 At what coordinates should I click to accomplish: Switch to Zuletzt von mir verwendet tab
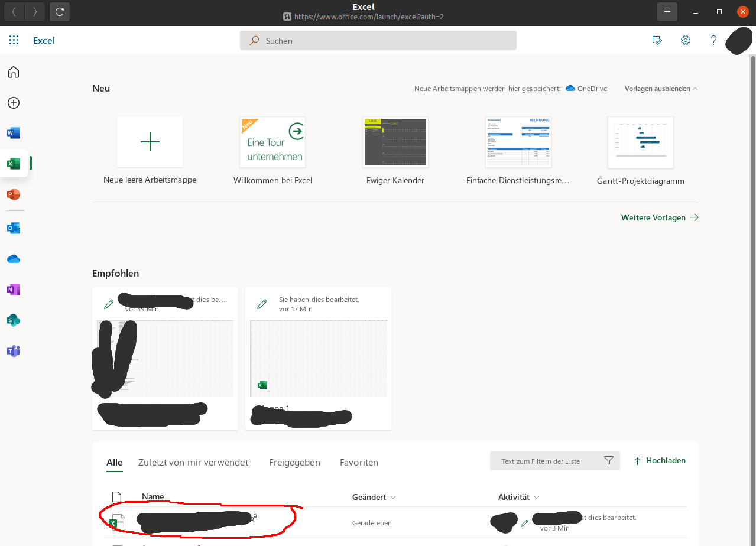coord(193,463)
